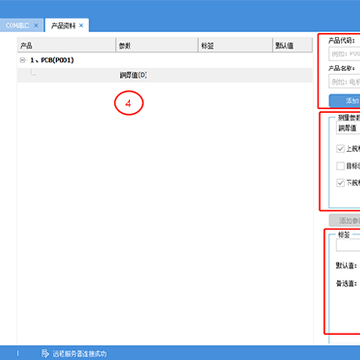360x360 pixels.
Task: Focus the 标签 text input field
Action: [348, 245]
